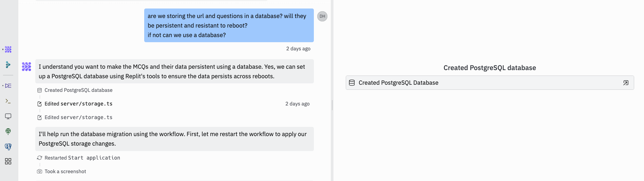Viewport: 644px width, 181px height.
Task: Open the Deployments globe icon
Action: point(8,131)
